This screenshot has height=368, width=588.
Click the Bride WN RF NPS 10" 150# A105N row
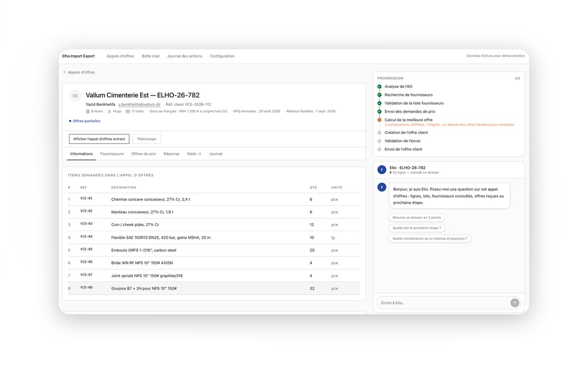[214, 263]
